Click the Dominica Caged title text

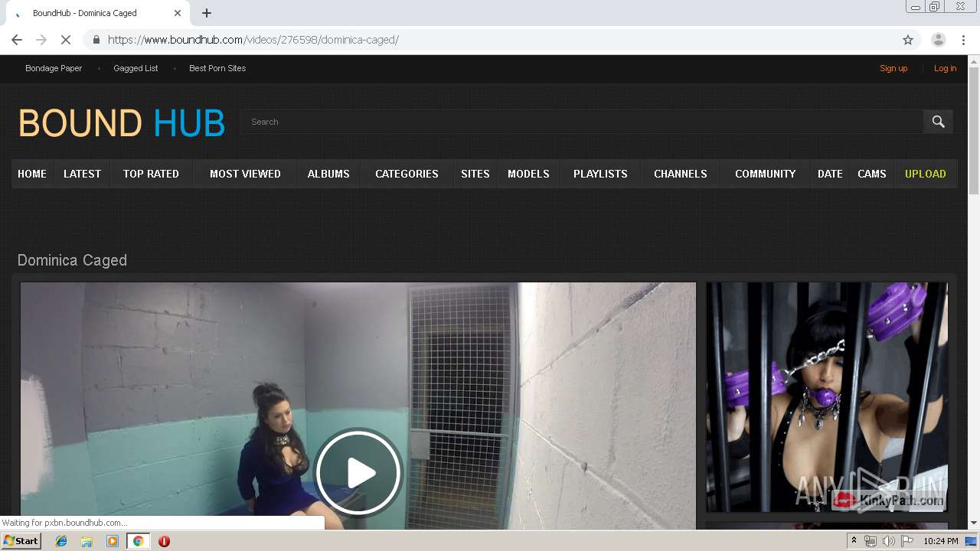72,260
